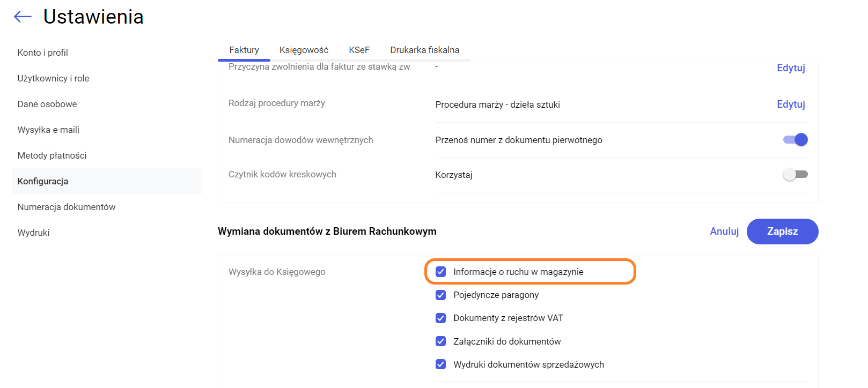Viewport: 868px width, 388px height.
Task: Select the Drukarka fiskalna tab
Action: pyautogui.click(x=424, y=50)
